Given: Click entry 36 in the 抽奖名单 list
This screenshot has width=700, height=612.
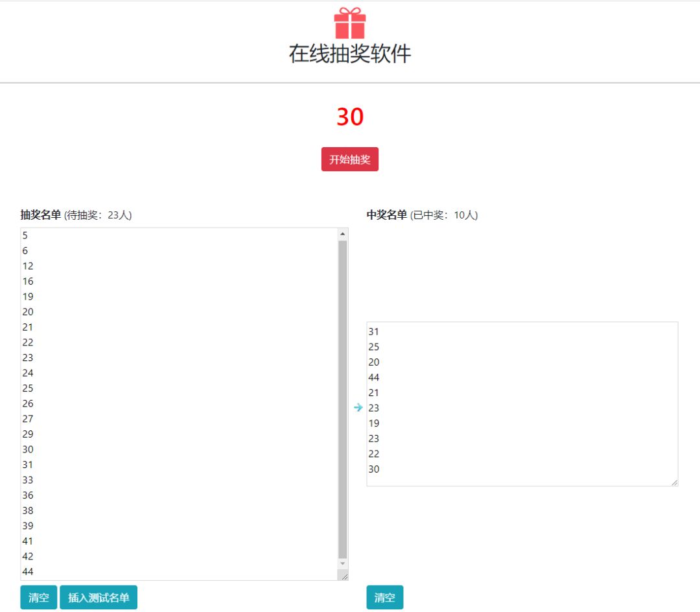Looking at the screenshot, I should 28,495.
